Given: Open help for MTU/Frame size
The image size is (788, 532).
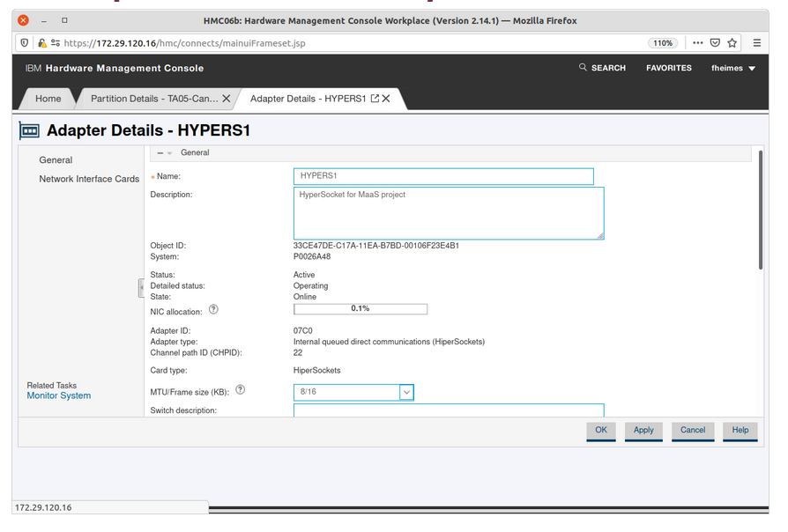Looking at the screenshot, I should [x=241, y=390].
